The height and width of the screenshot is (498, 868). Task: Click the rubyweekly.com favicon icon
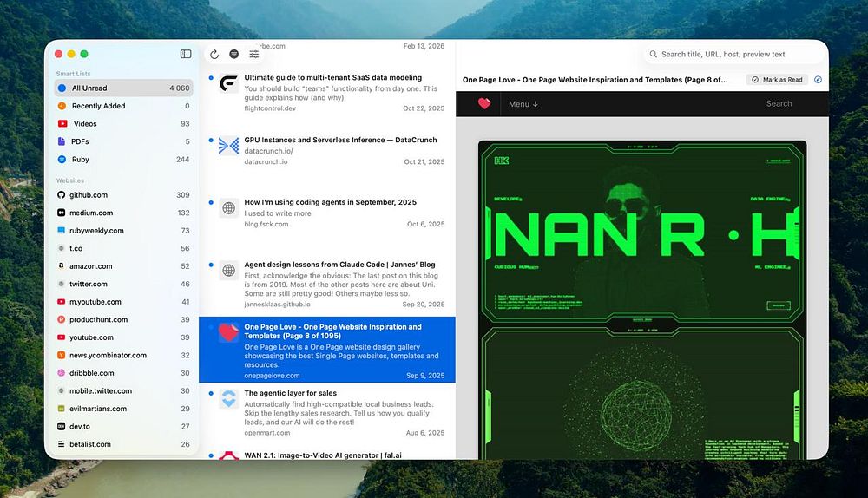[61, 230]
